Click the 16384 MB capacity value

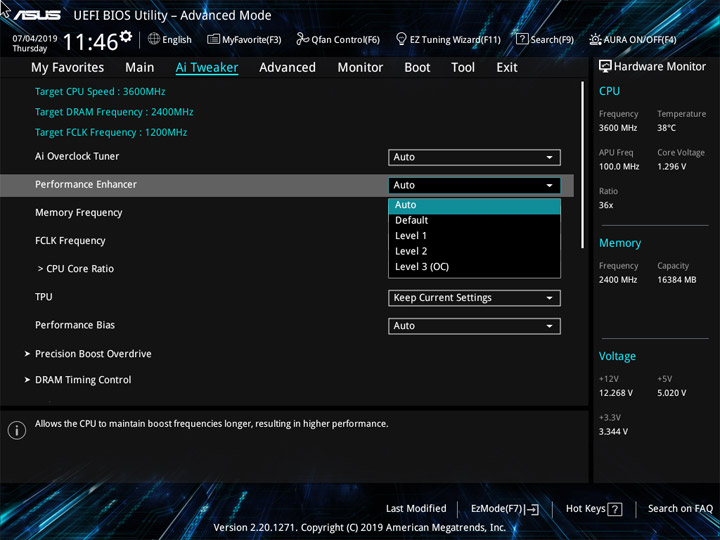(x=676, y=280)
